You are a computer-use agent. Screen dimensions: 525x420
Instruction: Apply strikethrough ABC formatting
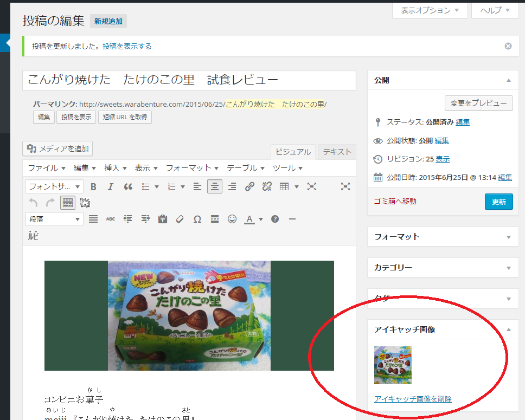point(111,219)
